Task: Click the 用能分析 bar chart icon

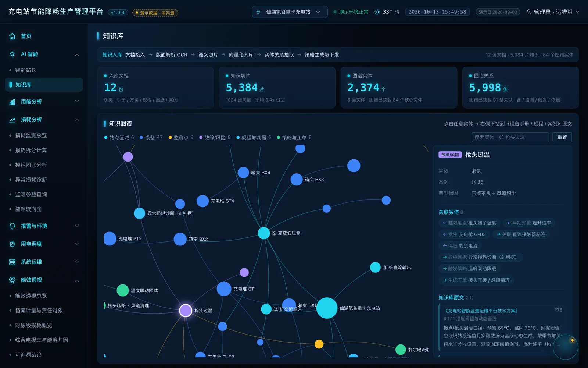Action: tap(12, 102)
